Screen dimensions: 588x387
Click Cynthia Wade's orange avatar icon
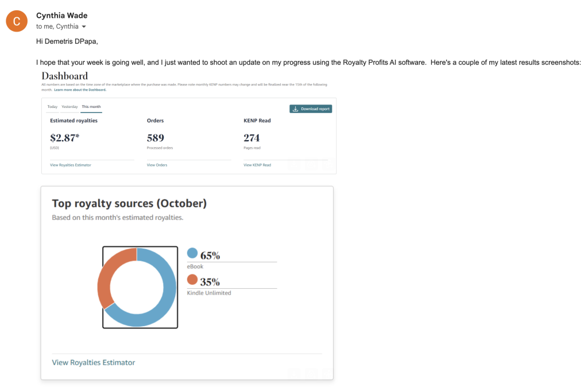[17, 21]
